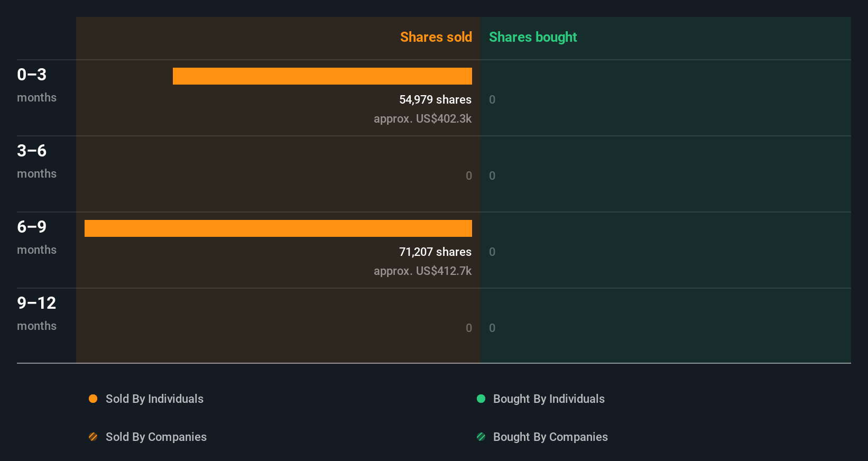Click the striped Sold By Companies legend icon
Image resolution: width=868 pixels, height=461 pixels.
(x=93, y=437)
